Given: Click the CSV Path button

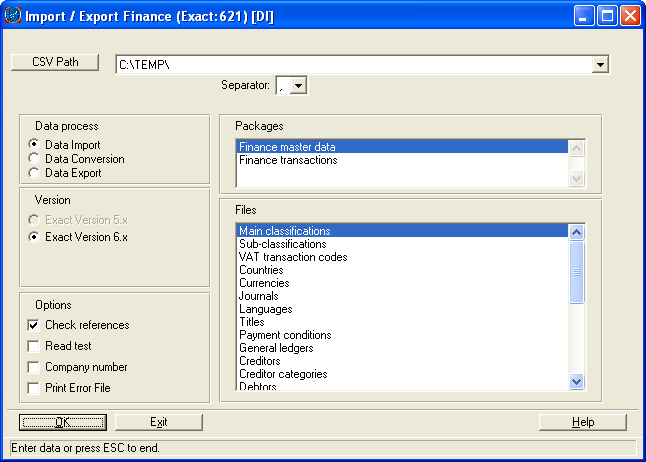Looking at the screenshot, I should click(x=55, y=62).
